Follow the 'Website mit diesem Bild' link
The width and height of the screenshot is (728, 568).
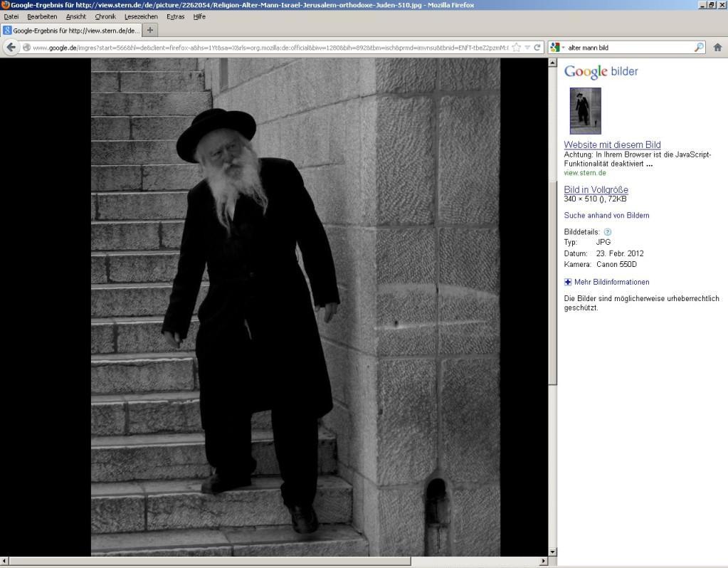pos(612,145)
